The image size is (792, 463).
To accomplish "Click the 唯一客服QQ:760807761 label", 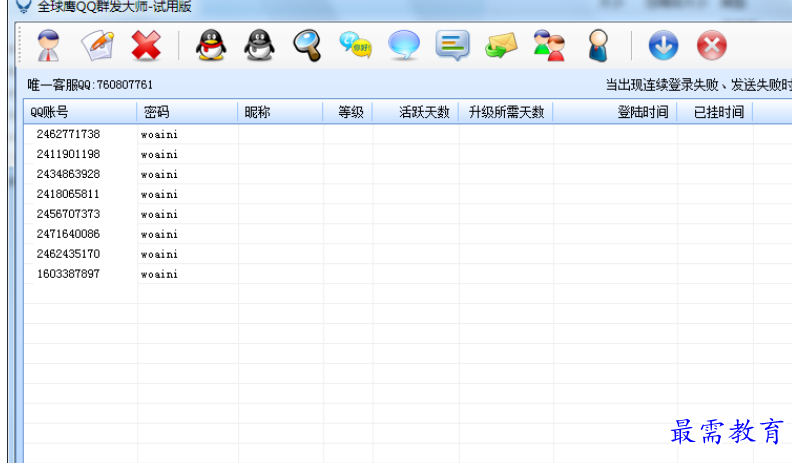I will coord(90,85).
